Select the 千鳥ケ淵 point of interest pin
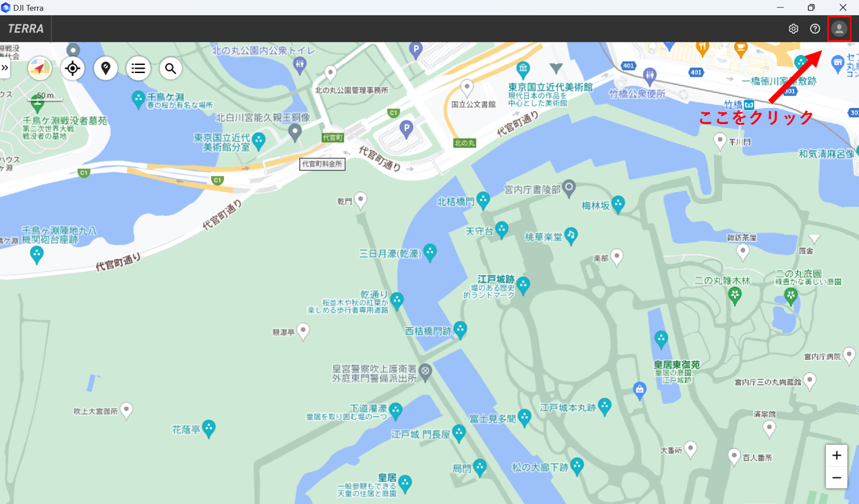 coord(138,97)
